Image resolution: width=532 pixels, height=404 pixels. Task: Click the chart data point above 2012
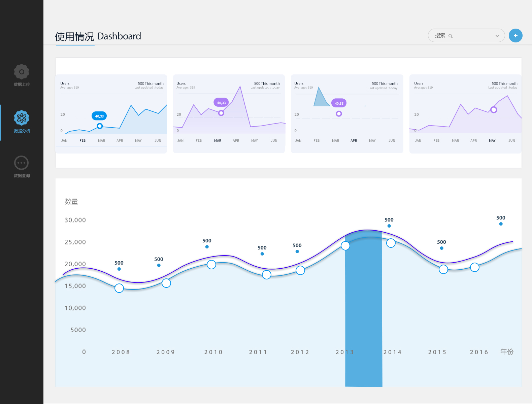click(x=300, y=270)
